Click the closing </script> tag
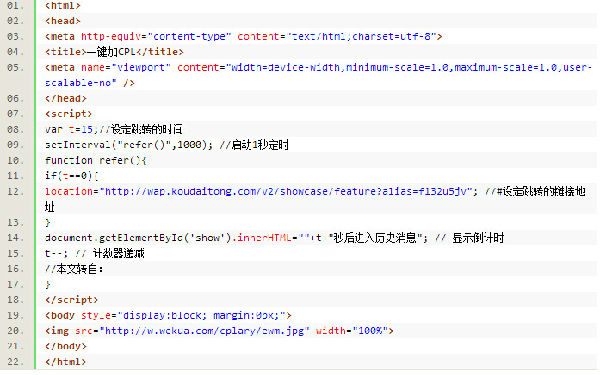The height and width of the screenshot is (375, 600). (71, 300)
